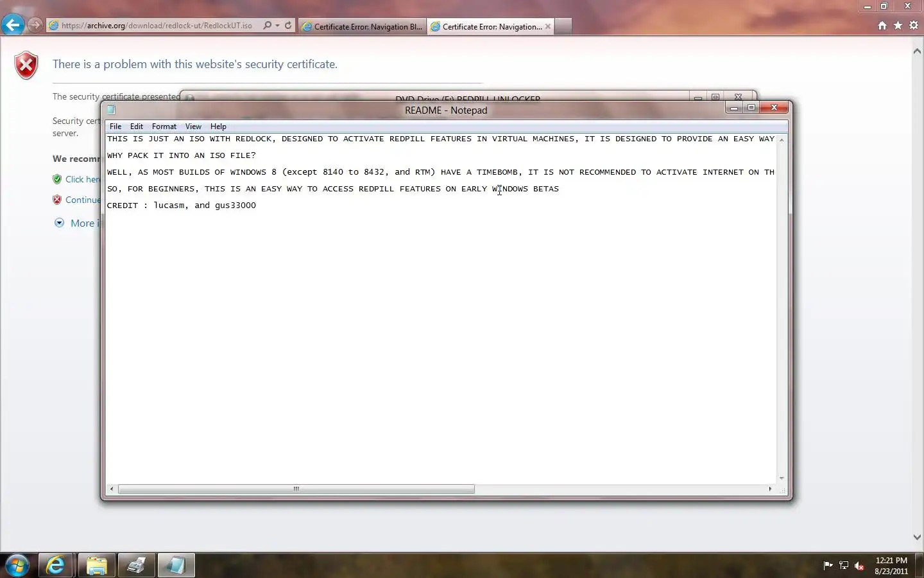Click Notepad horizontal scrollbar thumb
This screenshot has height=578, width=924.
pos(296,489)
